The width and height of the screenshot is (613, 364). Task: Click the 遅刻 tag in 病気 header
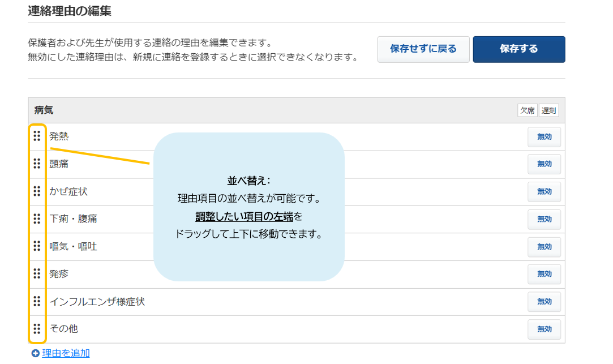pos(548,110)
